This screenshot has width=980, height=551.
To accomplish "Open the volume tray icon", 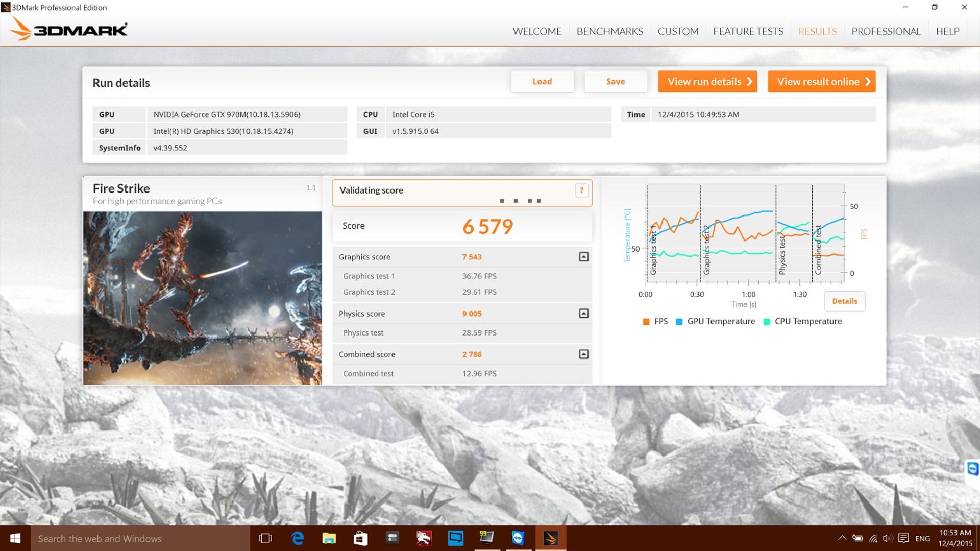I will pos(888,539).
